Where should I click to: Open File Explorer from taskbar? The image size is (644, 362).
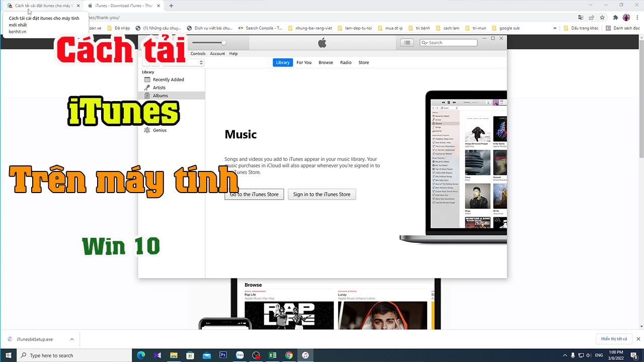point(174,355)
